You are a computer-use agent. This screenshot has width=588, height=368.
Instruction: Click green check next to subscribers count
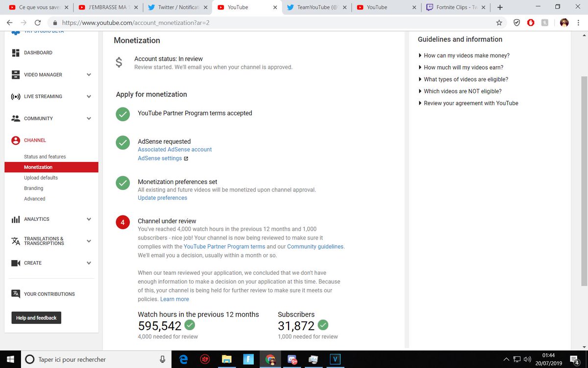(x=323, y=325)
